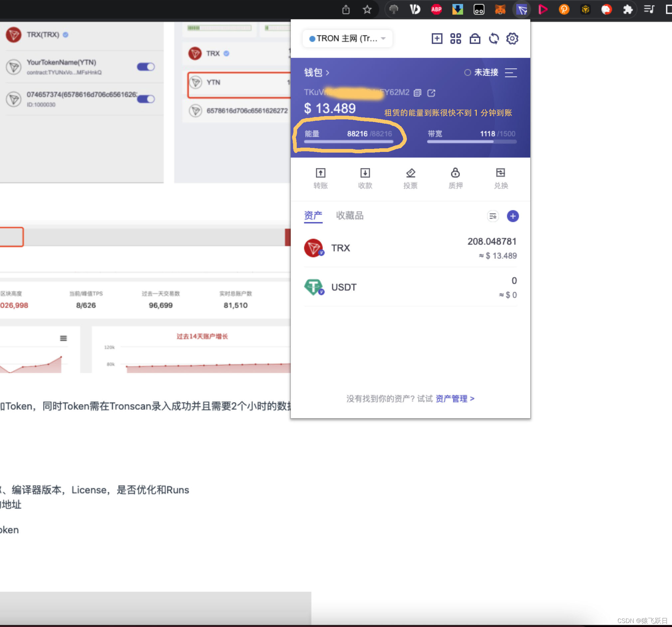Viewport: 672px width, 627px height.
Task: Click the 未连接 connection status indicator
Action: [481, 72]
